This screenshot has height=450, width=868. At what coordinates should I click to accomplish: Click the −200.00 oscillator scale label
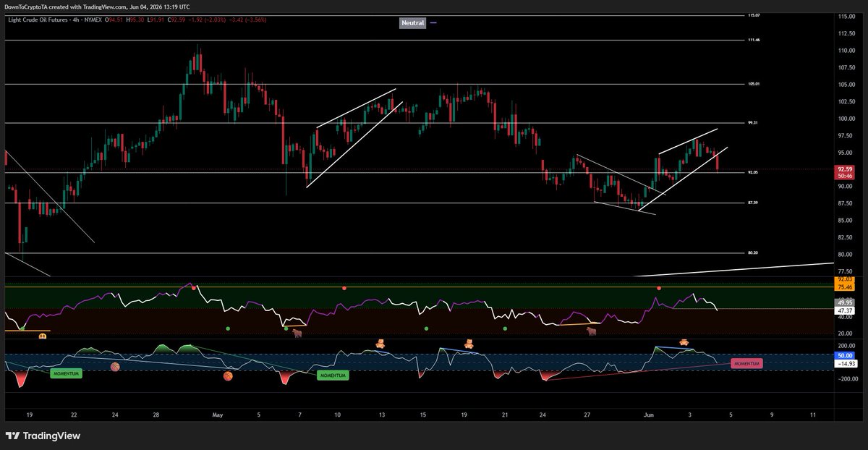(x=848, y=378)
